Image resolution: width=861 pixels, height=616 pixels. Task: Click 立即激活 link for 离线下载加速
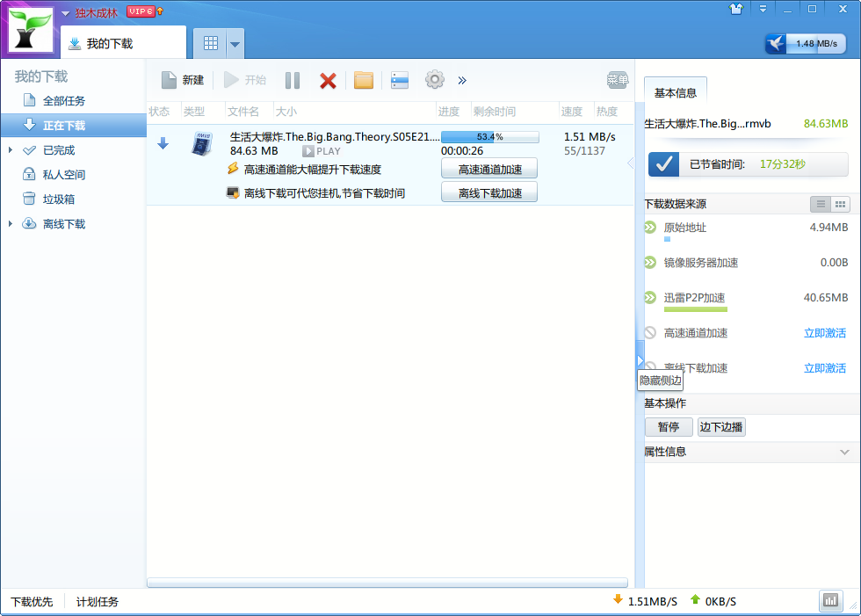825,368
